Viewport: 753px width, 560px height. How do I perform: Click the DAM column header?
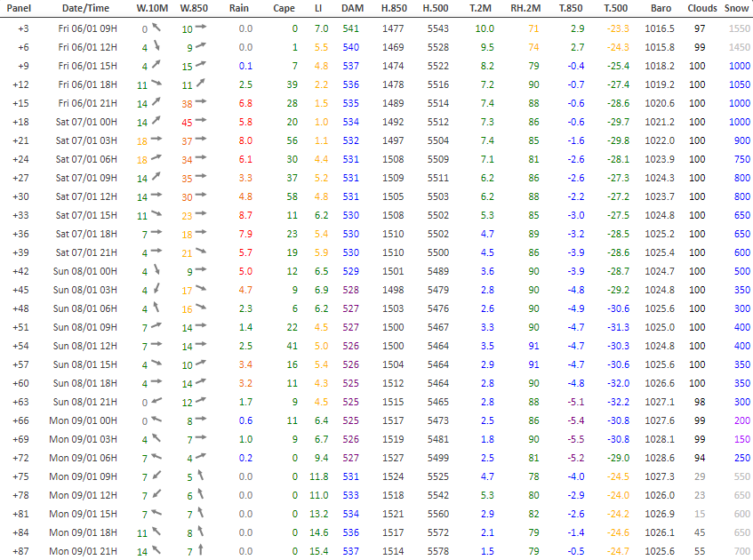(x=352, y=8)
